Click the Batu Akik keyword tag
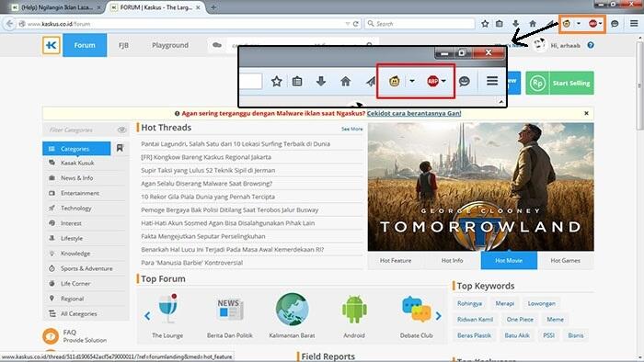644x362 pixels. click(517, 335)
